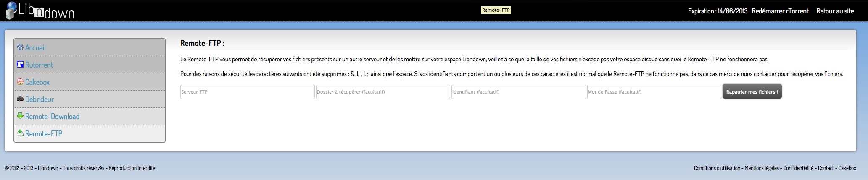
Task: Open Cakebox footer link
Action: pos(847,168)
